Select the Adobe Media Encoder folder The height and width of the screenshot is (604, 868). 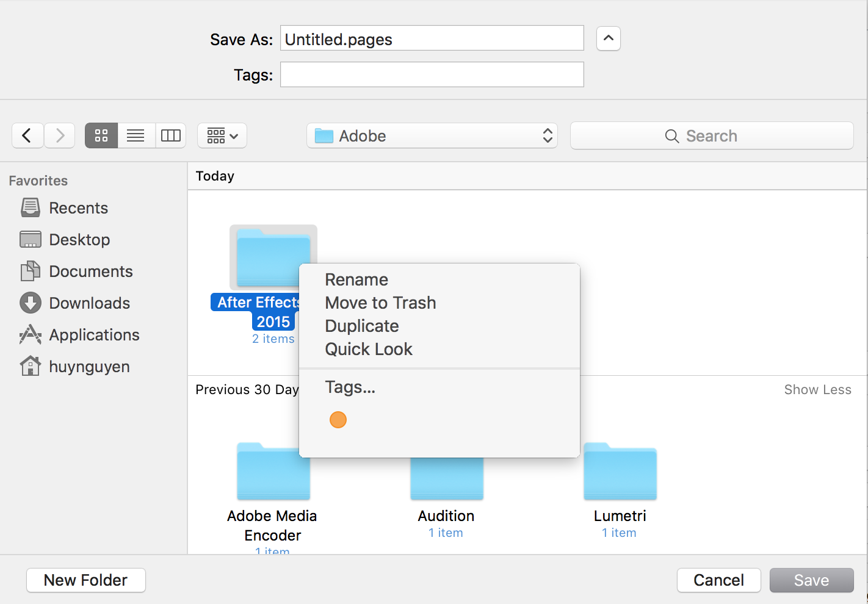273,472
